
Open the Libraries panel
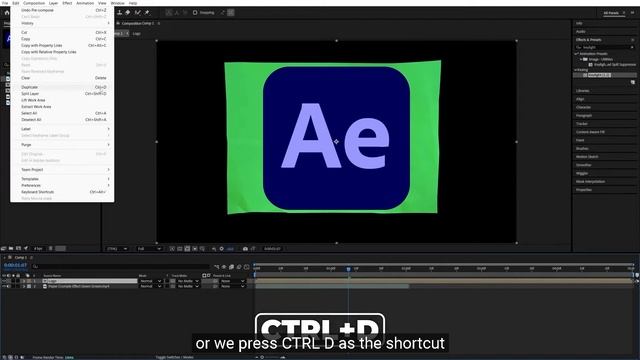(582, 91)
